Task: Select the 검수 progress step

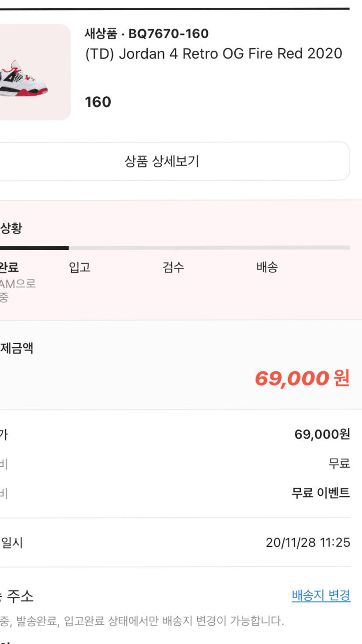Action: (174, 267)
